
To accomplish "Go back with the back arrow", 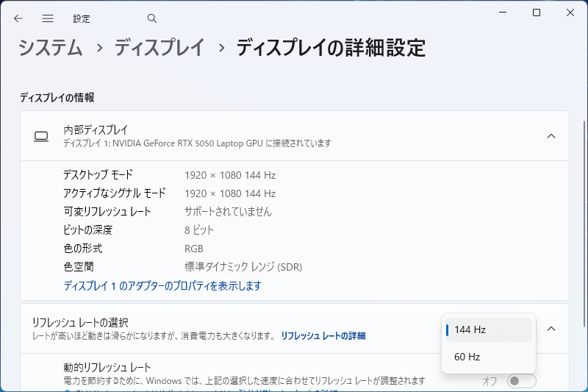I will [x=18, y=18].
